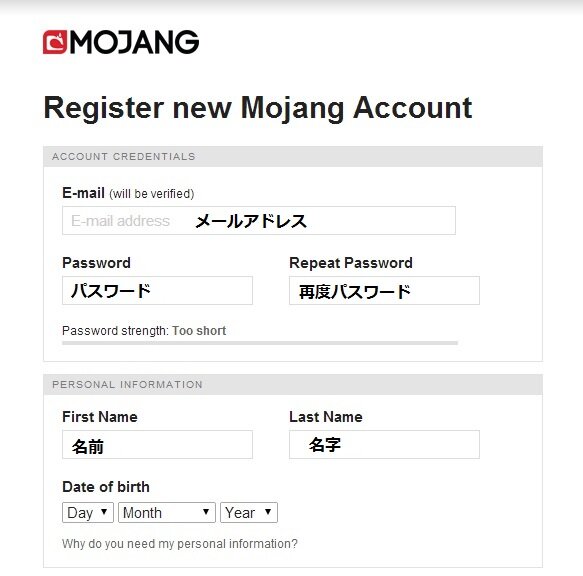Open the Year dropdown
Screen dimensions: 583x576
click(x=249, y=512)
